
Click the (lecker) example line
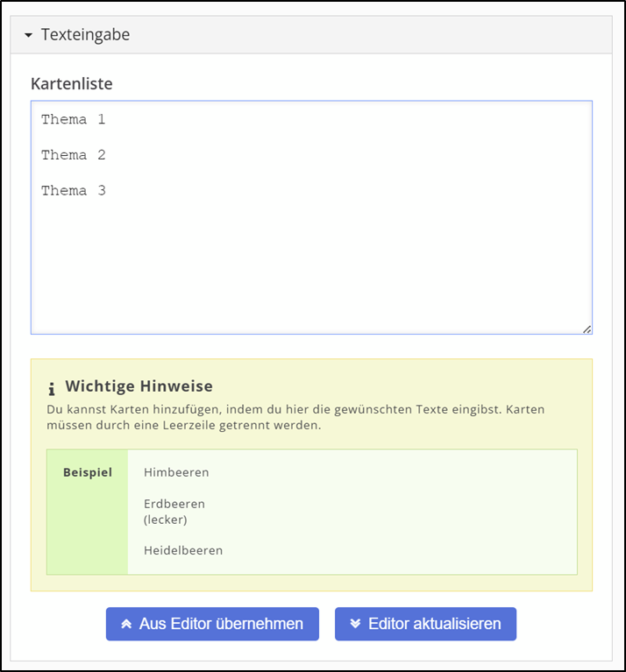pos(166,520)
